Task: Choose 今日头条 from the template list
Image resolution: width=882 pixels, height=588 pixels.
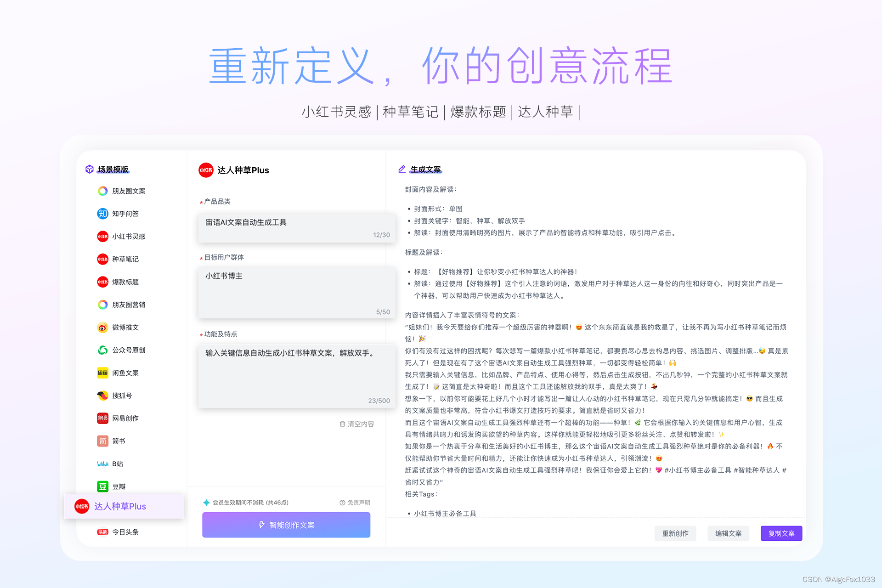Action: 125,532
